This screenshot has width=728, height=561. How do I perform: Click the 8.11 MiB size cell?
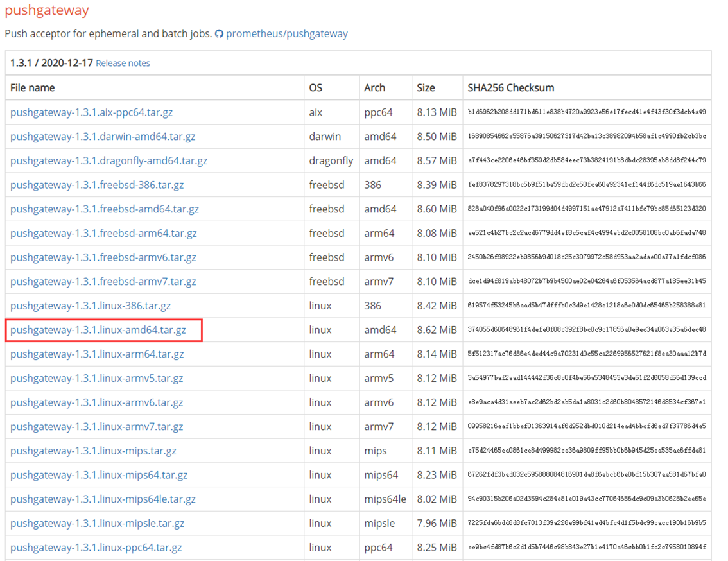pyautogui.click(x=437, y=451)
